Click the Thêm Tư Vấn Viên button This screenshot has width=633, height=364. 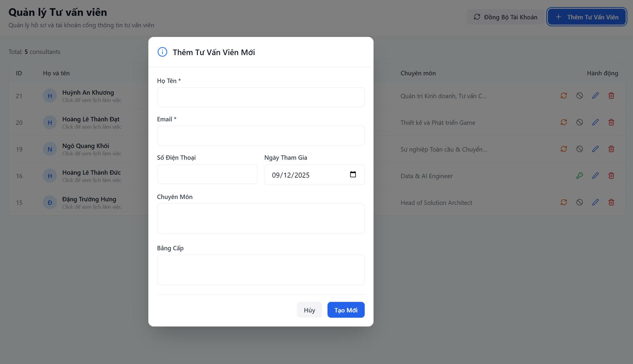pos(587,17)
